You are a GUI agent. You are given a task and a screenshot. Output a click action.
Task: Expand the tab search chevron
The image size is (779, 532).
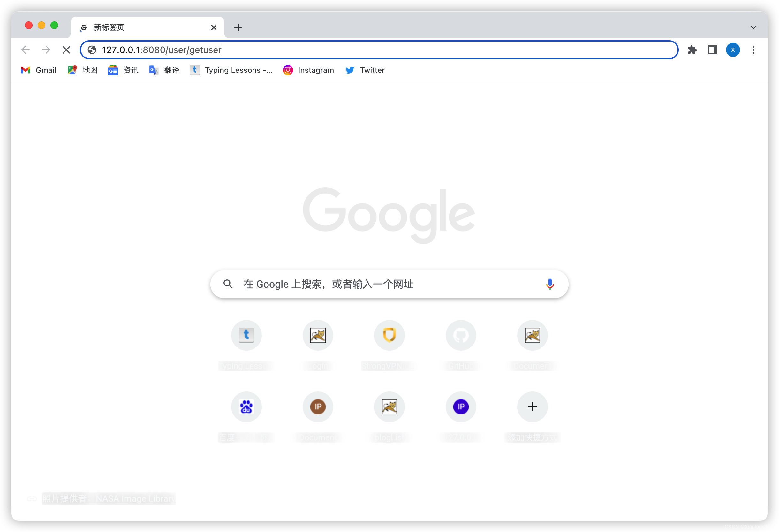pyautogui.click(x=753, y=27)
